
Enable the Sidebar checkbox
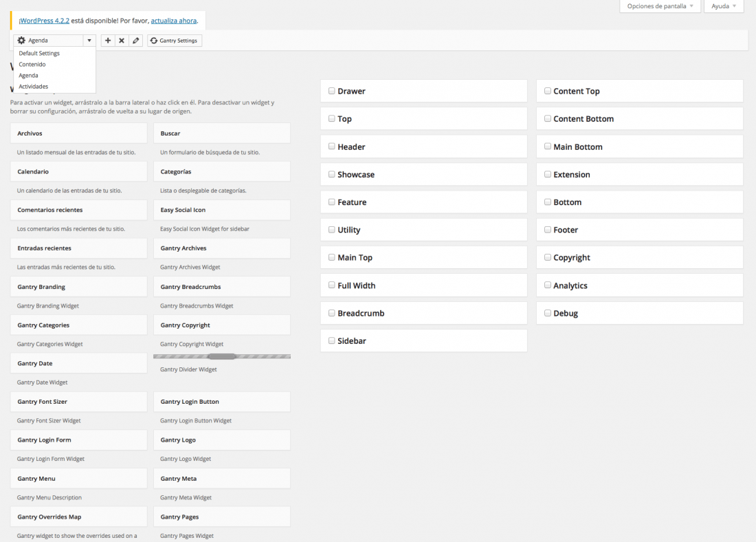tap(332, 340)
